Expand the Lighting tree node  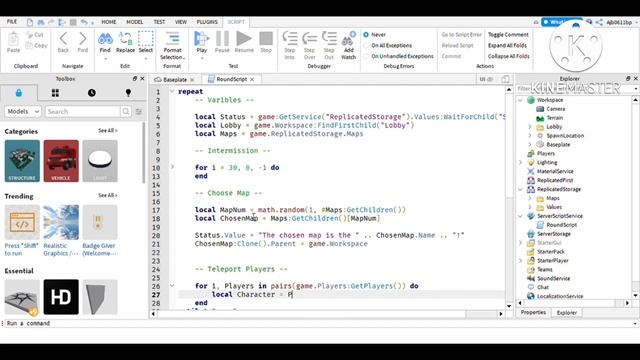click(x=520, y=162)
